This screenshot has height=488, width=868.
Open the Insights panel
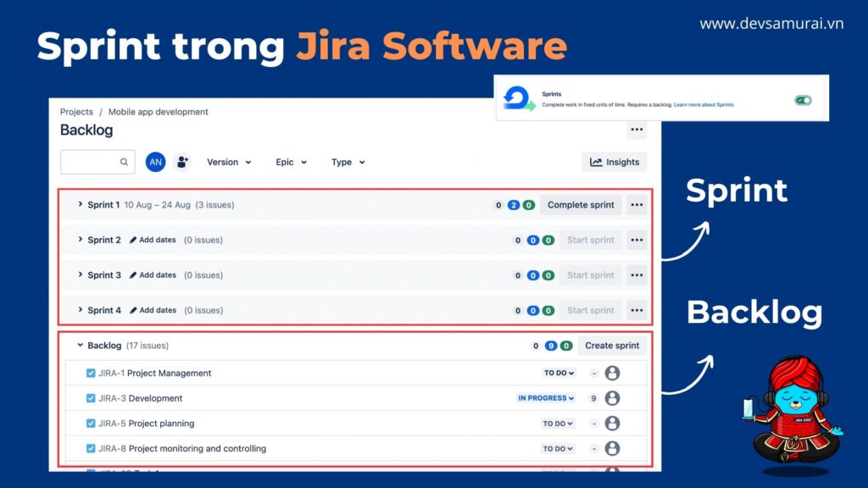(x=613, y=162)
